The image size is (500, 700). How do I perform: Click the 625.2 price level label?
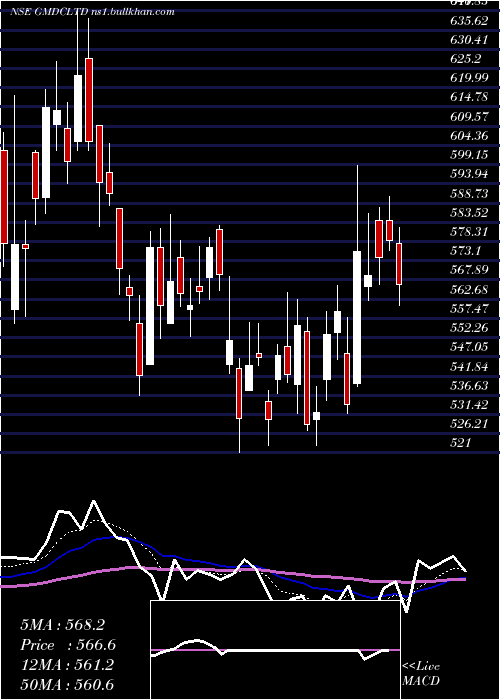(x=466, y=59)
